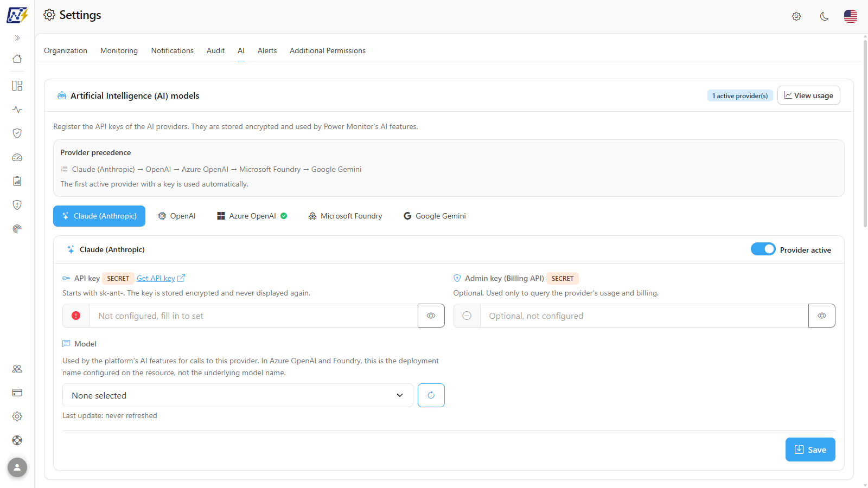Image resolution: width=868 pixels, height=488 pixels.
Task: Open the home icon in sidebar
Action: [x=17, y=59]
